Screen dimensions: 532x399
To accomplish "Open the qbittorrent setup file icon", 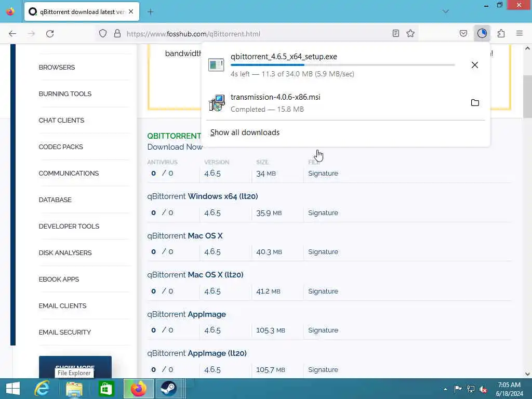I will click(x=216, y=64).
